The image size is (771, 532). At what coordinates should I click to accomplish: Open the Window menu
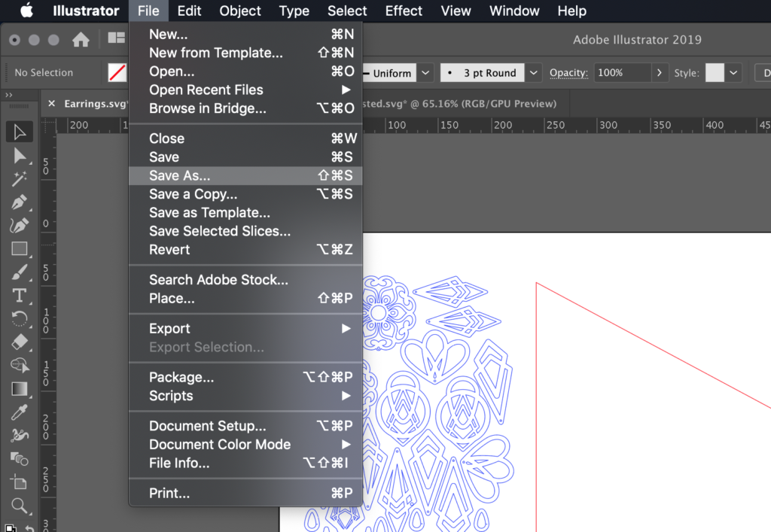click(514, 11)
